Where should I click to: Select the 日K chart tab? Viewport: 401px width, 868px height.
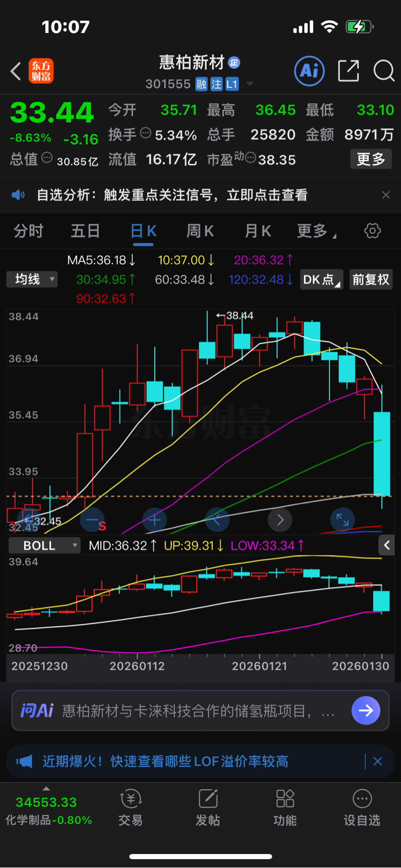(x=143, y=231)
